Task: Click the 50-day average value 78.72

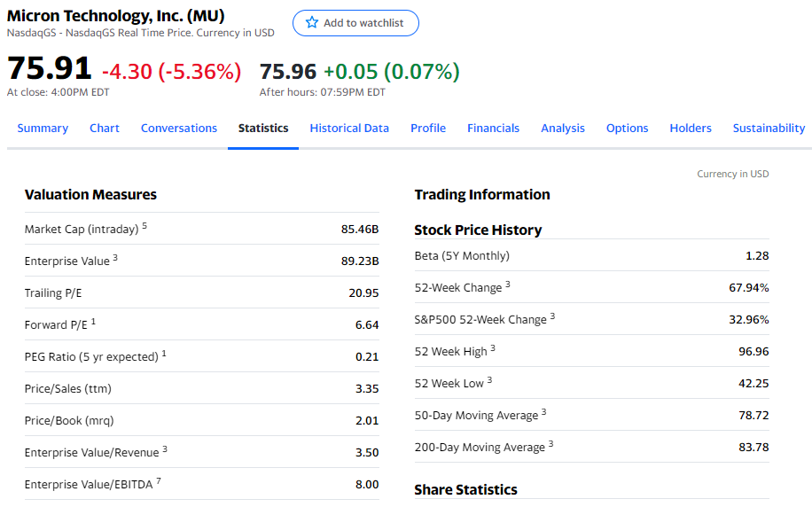Action: [x=753, y=416]
